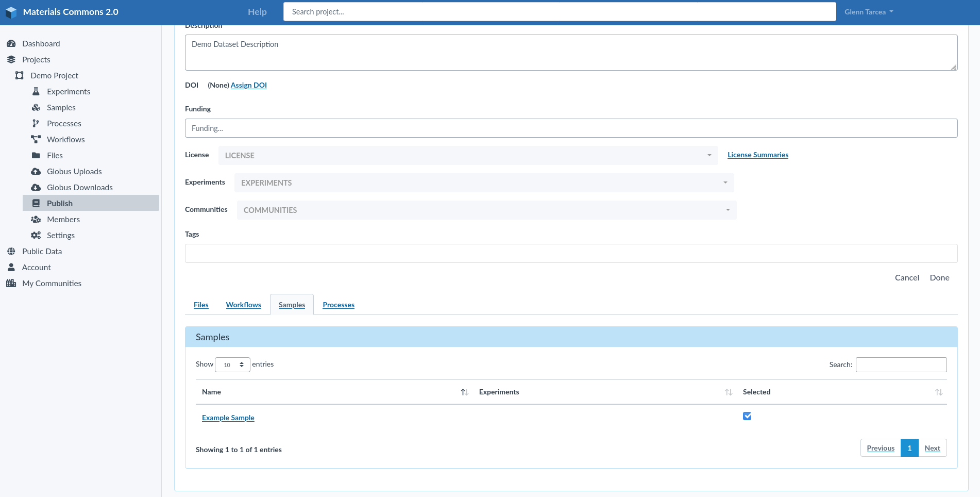The image size is (980, 497).
Task: Click the Samples cubes icon
Action: point(36,108)
